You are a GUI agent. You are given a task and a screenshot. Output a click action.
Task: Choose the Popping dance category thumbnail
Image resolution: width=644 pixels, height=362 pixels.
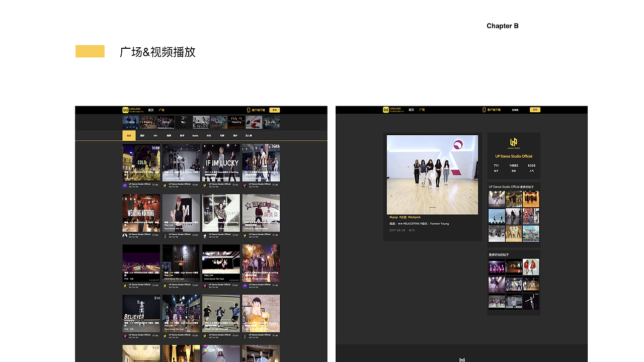point(131,122)
